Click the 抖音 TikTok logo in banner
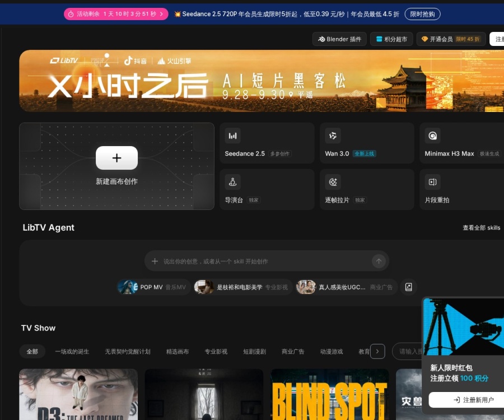This screenshot has width=504, height=420. 136,60
